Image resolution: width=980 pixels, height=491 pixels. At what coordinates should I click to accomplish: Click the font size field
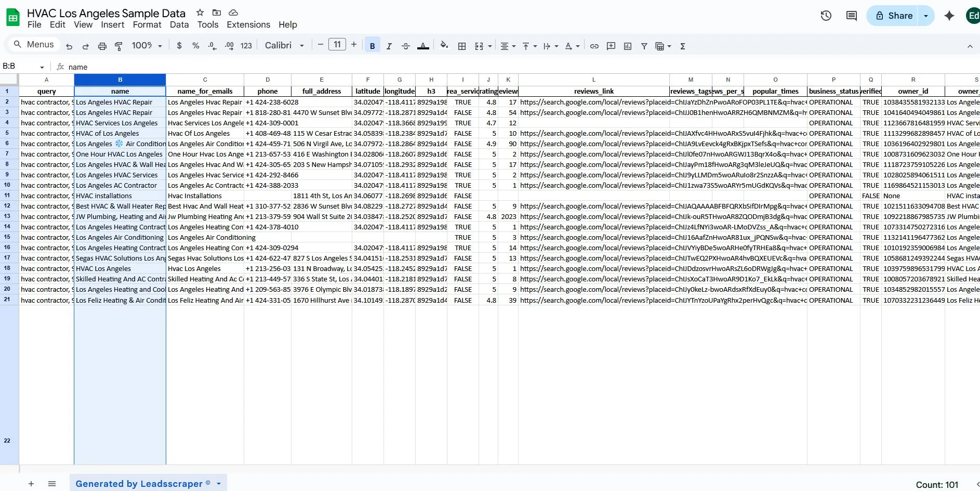(x=337, y=45)
